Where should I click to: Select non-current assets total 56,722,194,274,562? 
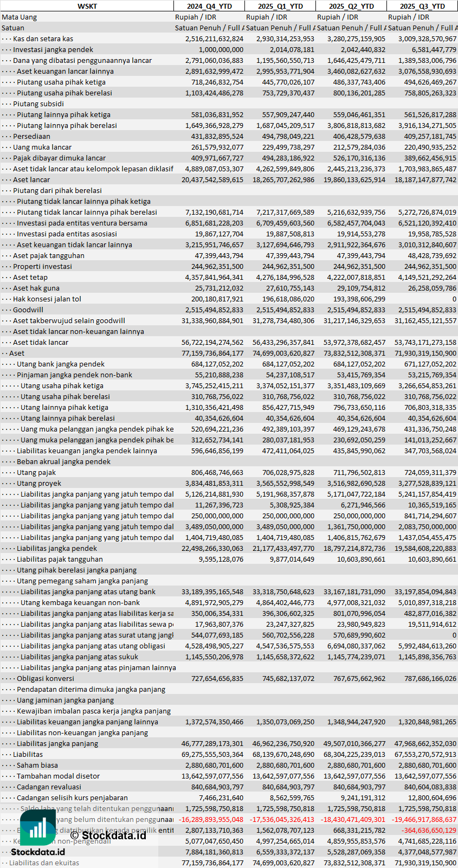[212, 342]
